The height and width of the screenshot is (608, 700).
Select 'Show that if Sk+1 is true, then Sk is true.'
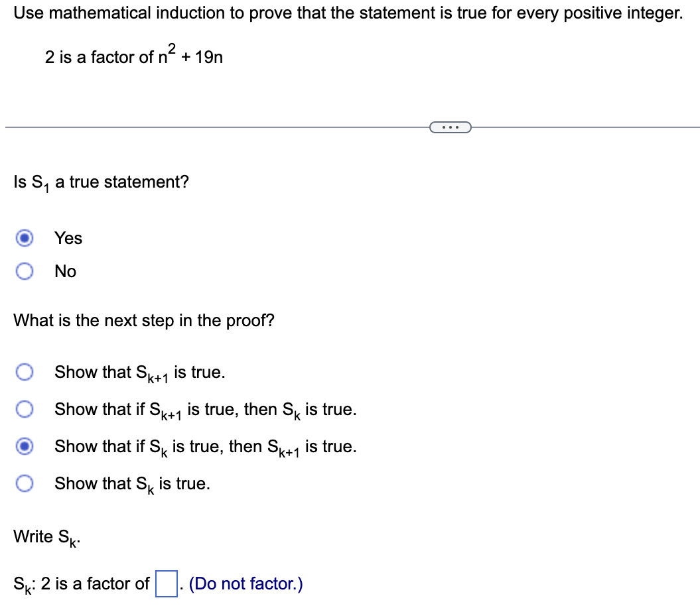coord(25,409)
